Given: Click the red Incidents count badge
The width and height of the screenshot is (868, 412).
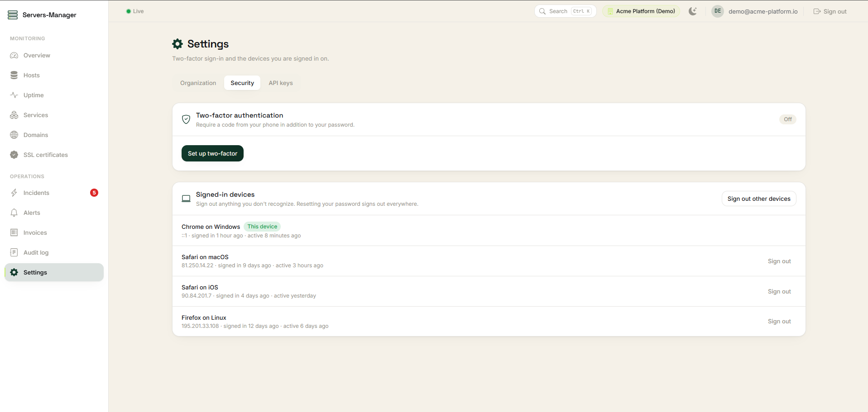Looking at the screenshot, I should [x=94, y=193].
